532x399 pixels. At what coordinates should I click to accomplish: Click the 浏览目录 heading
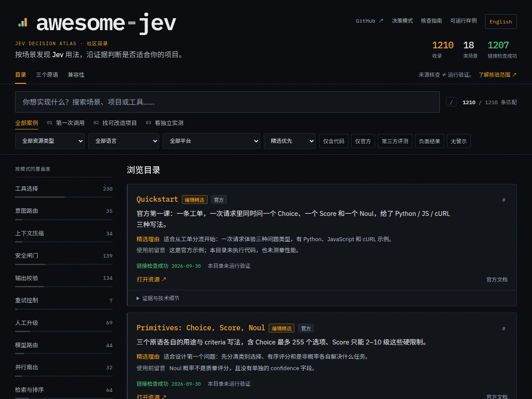144,170
